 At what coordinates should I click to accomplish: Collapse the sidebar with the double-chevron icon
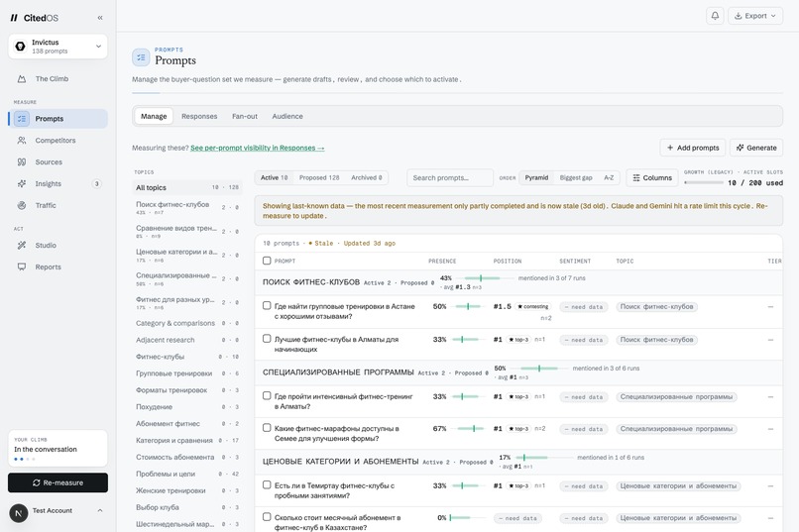tap(100, 18)
